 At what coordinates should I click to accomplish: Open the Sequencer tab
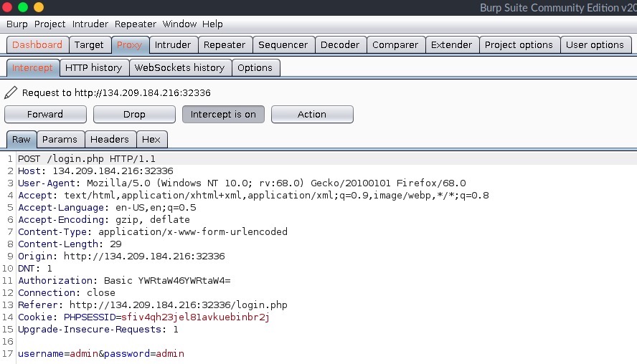point(283,44)
